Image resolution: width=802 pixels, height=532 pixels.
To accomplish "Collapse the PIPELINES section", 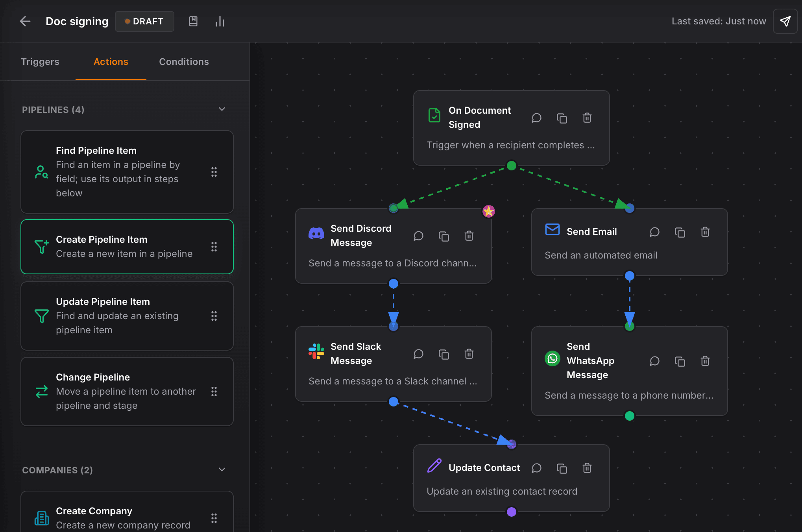I will [222, 109].
